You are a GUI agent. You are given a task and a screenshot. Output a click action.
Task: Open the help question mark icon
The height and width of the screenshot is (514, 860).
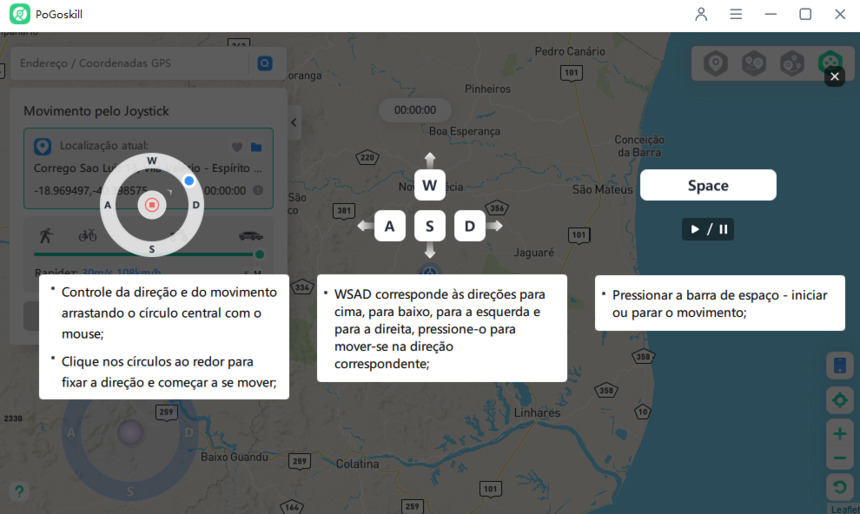[18, 491]
